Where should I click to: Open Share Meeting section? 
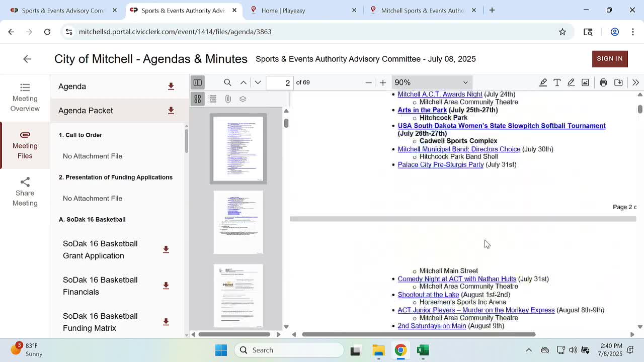25,192
